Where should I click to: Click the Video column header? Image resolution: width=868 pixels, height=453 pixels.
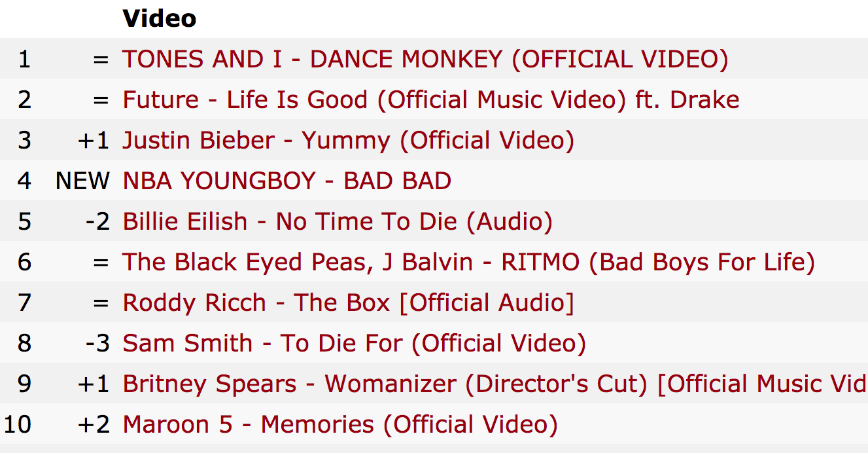160,19
